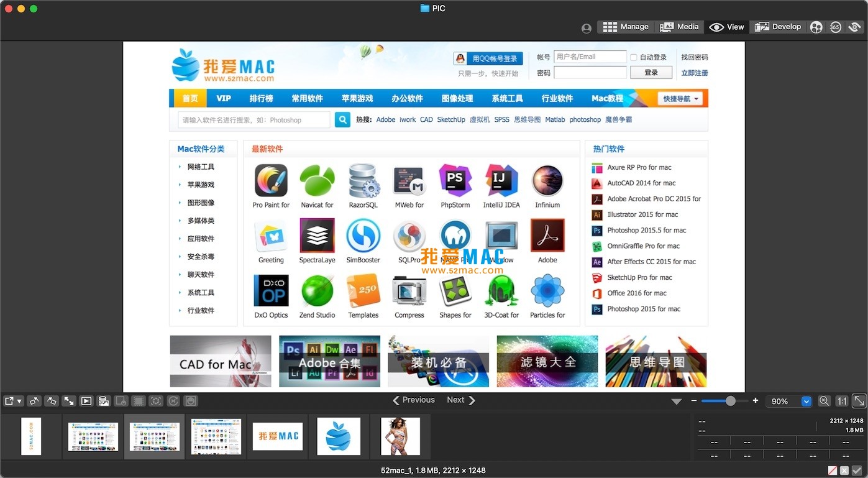Zoom in with the plus button
This screenshot has width=868, height=478.
tap(756, 401)
